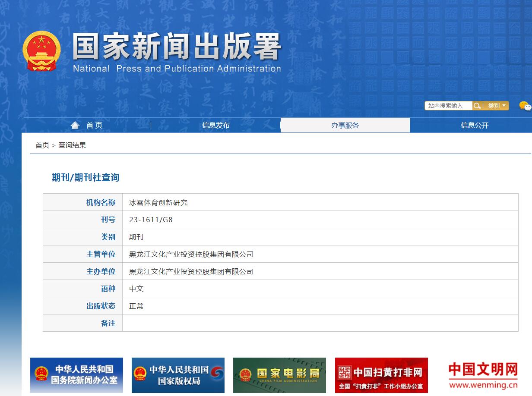
Task: Switch to the 信息公开 navigation tab
Action: (474, 125)
